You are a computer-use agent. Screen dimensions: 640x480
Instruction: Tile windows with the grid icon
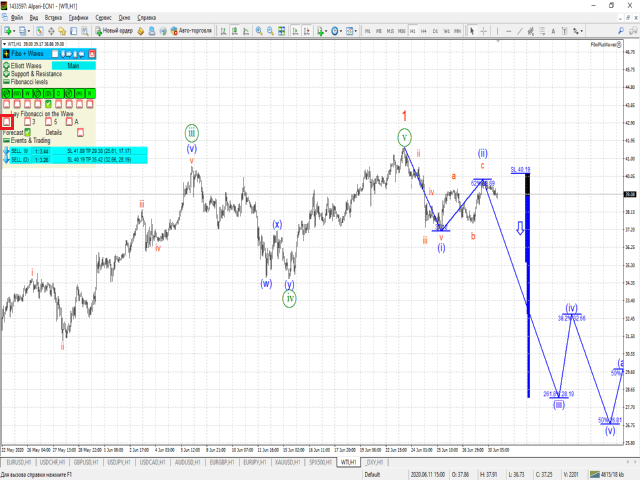[282, 31]
